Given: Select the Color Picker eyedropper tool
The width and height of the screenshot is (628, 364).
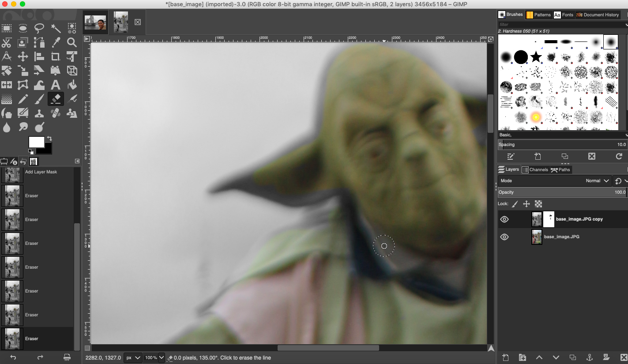Looking at the screenshot, I should pyautogui.click(x=56, y=43).
